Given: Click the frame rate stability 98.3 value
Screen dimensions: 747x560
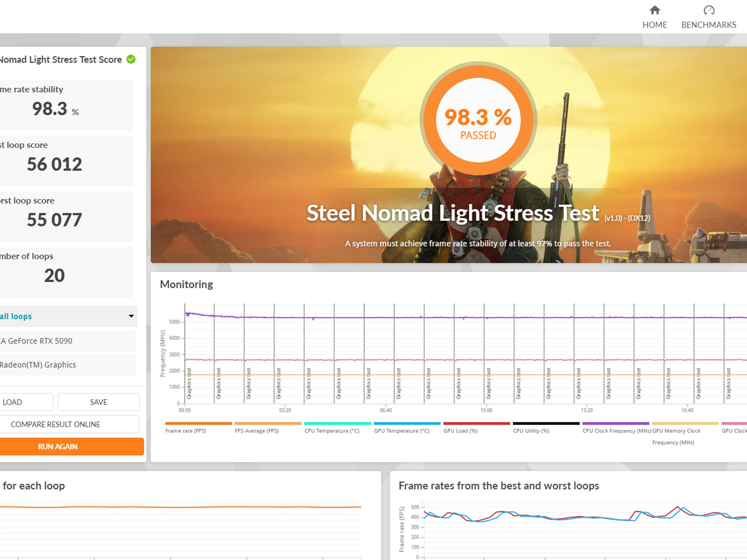Looking at the screenshot, I should tap(55, 109).
